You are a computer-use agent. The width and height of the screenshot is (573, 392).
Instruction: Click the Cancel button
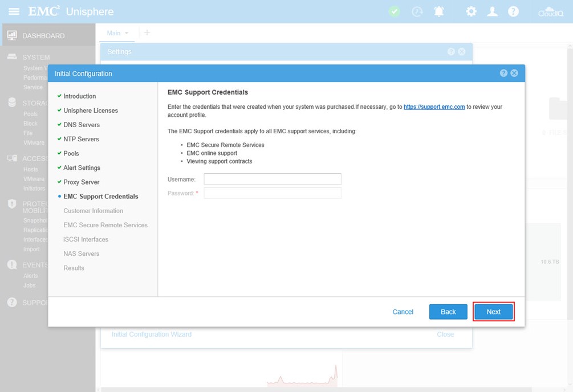point(403,312)
